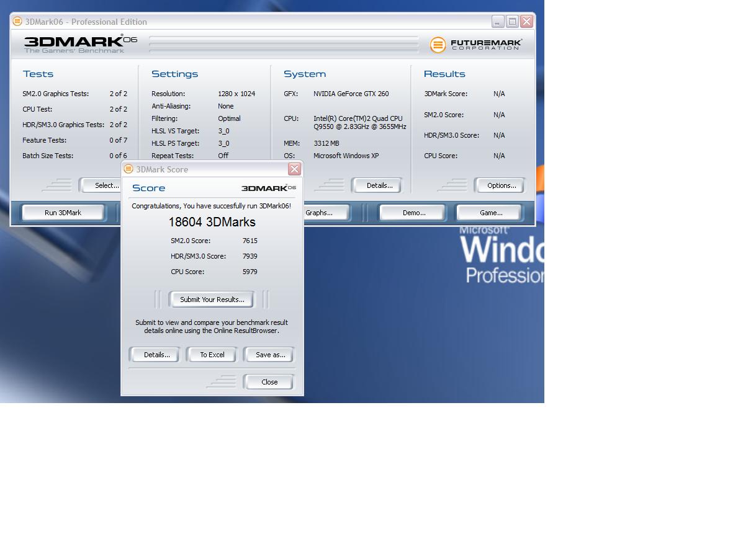Click the Run 3DMark button
Viewport: 756px width, 542px height.
click(x=63, y=213)
